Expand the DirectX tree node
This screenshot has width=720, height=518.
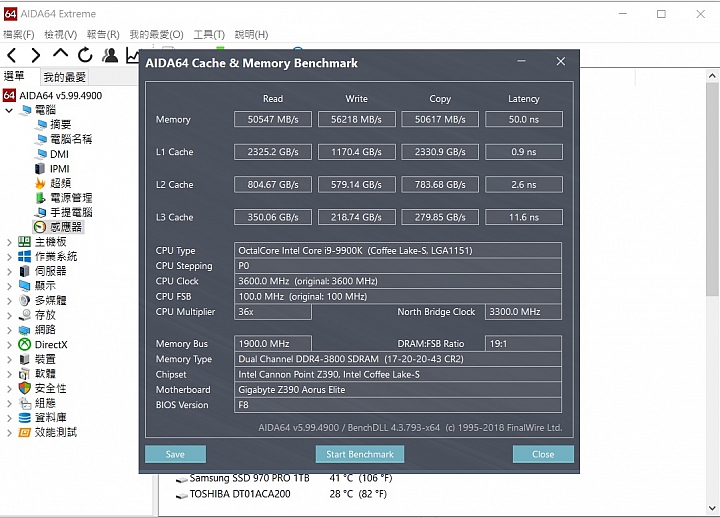9,345
